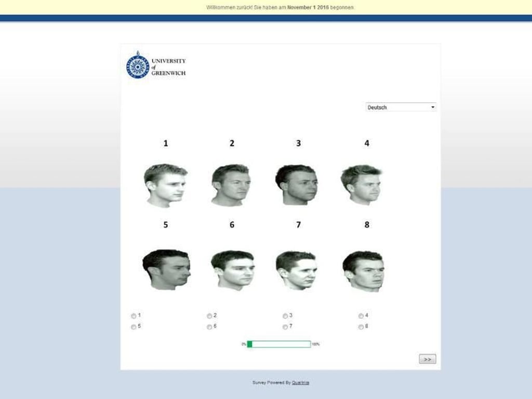The image size is (532, 399).
Task: Click the next page arrow button
Action: pos(427,359)
